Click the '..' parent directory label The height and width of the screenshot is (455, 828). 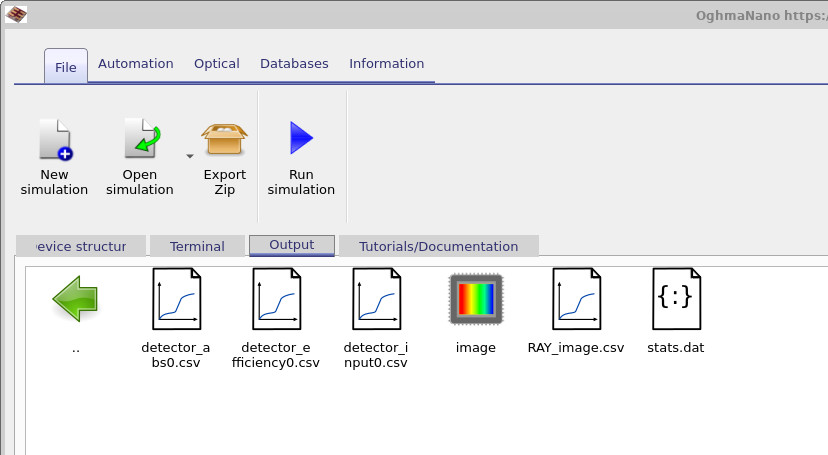point(76,349)
